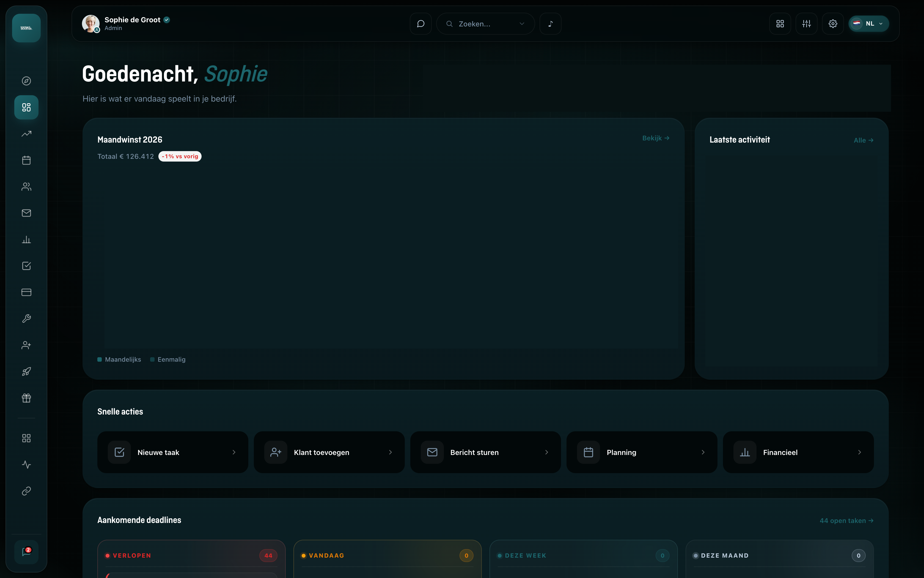Select the dashboard grid icon in sidebar
924x578 pixels.
(26, 107)
